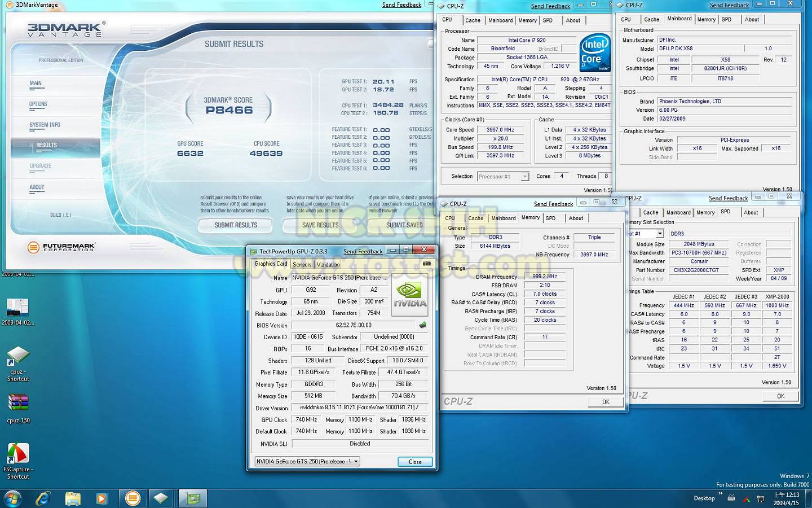Screen dimensions: 812x508
Task: Select the 2009-04-02 screenshot desktop thumbnail
Action: point(17,312)
